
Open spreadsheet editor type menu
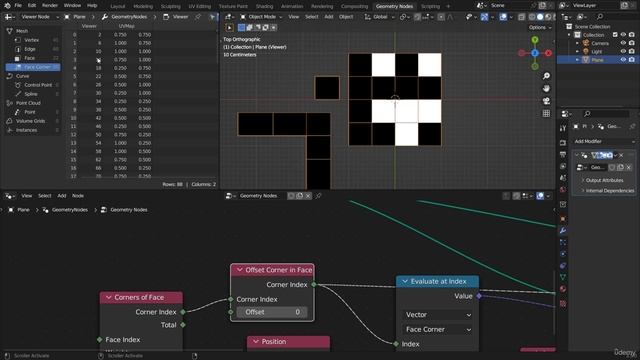coord(9,17)
